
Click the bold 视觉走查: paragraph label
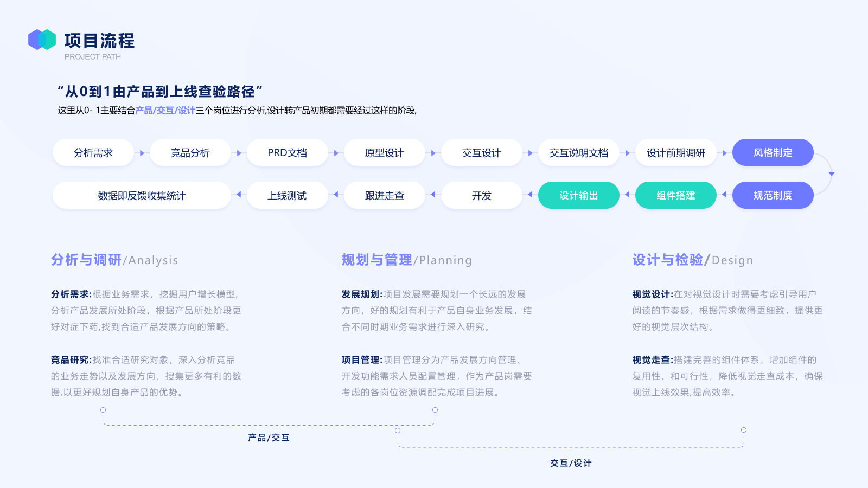653,359
